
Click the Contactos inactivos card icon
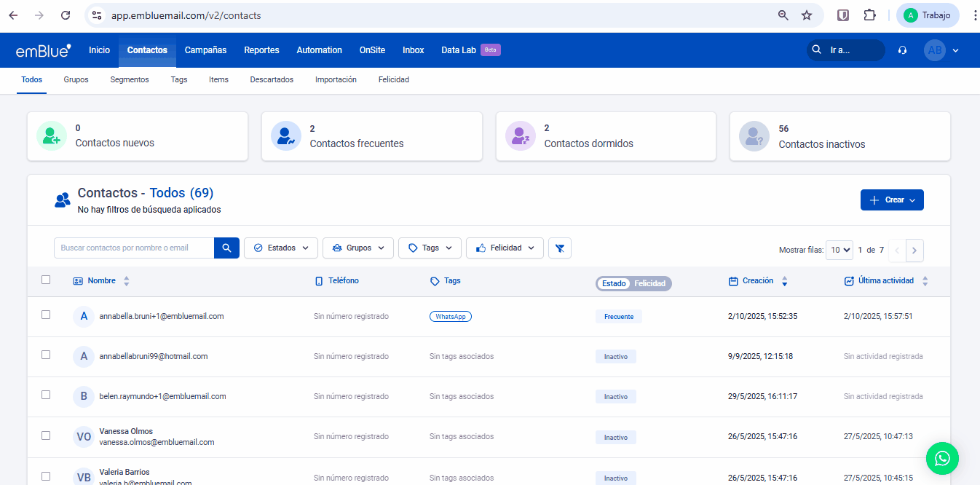754,136
